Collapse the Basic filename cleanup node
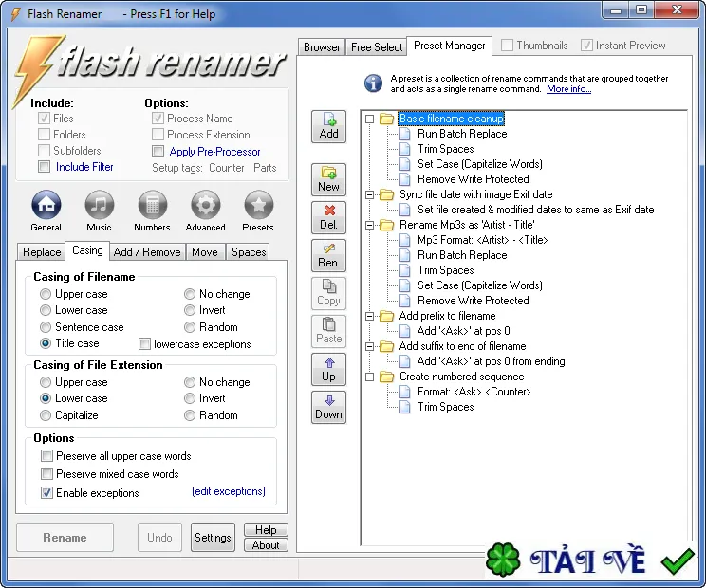706x588 pixels. coord(370,119)
